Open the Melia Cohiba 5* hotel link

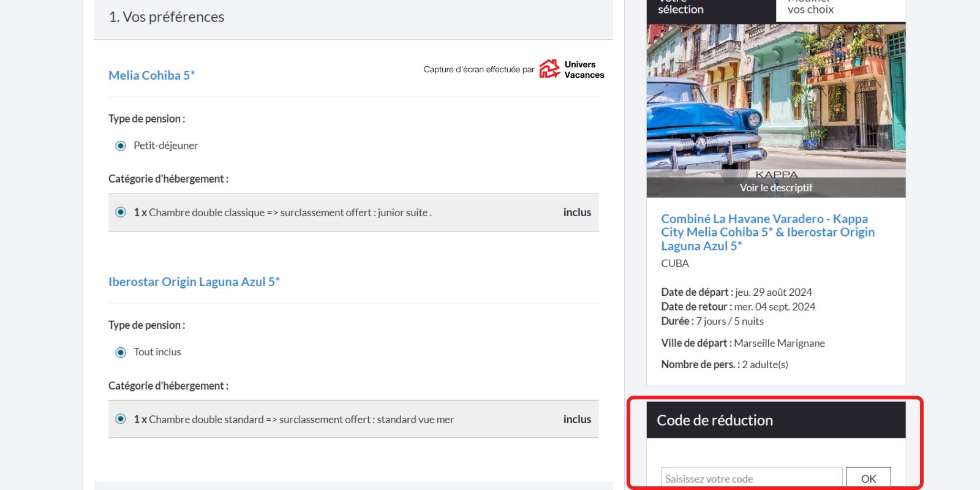coord(151,75)
